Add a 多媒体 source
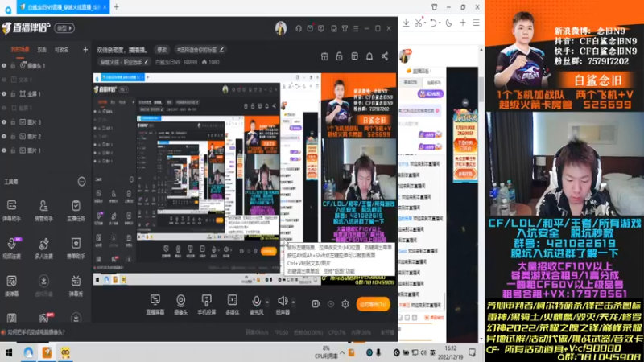This screenshot has width=644, height=362. (232, 305)
